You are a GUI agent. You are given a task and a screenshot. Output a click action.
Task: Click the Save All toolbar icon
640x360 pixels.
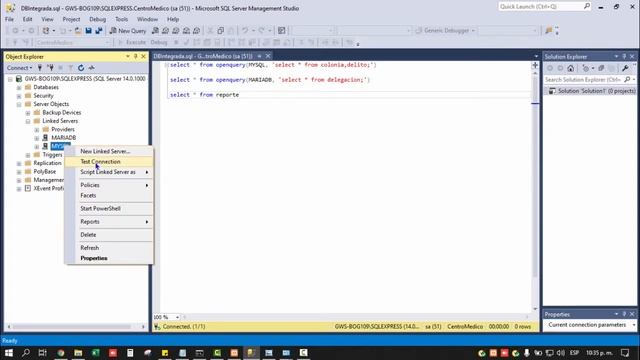point(98,31)
